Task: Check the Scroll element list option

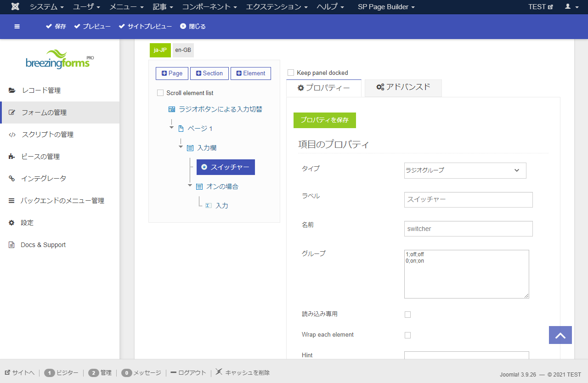Action: 160,93
